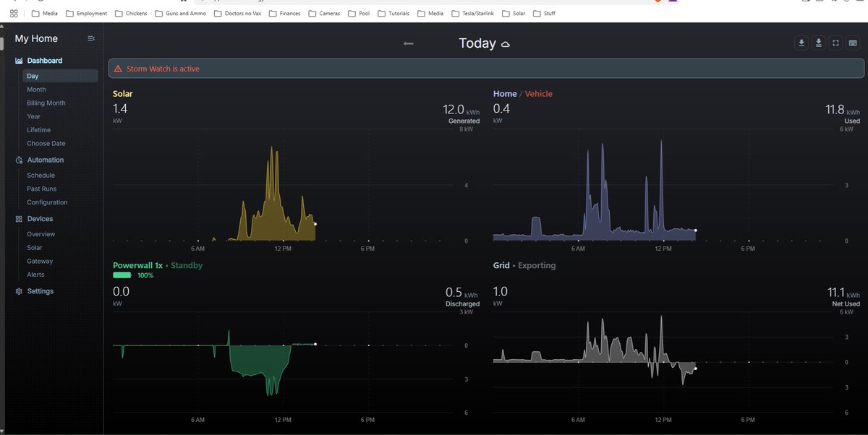Image resolution: width=868 pixels, height=435 pixels.
Task: Click the Automation section icon
Action: (19, 160)
